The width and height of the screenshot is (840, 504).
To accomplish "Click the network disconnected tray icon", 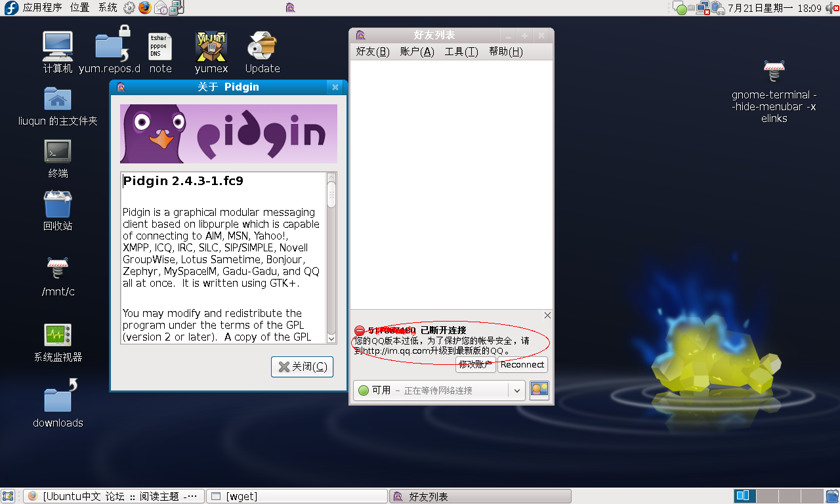I will point(703,8).
